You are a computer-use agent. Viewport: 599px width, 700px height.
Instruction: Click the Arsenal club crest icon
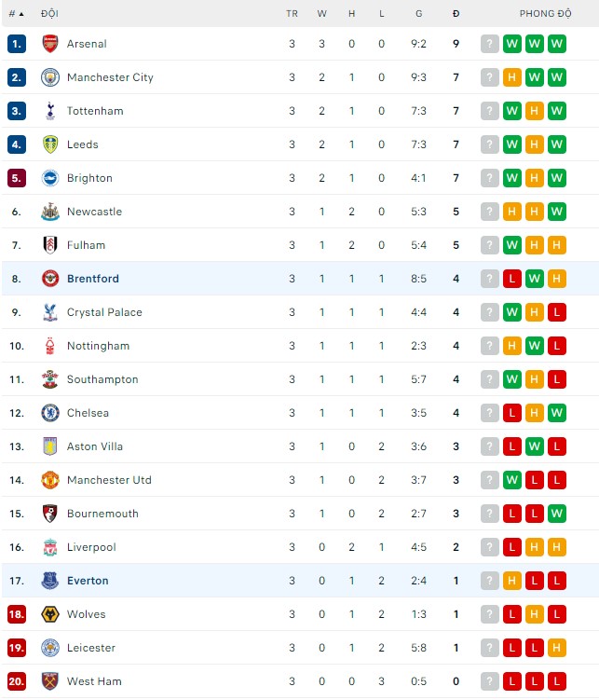tap(50, 44)
